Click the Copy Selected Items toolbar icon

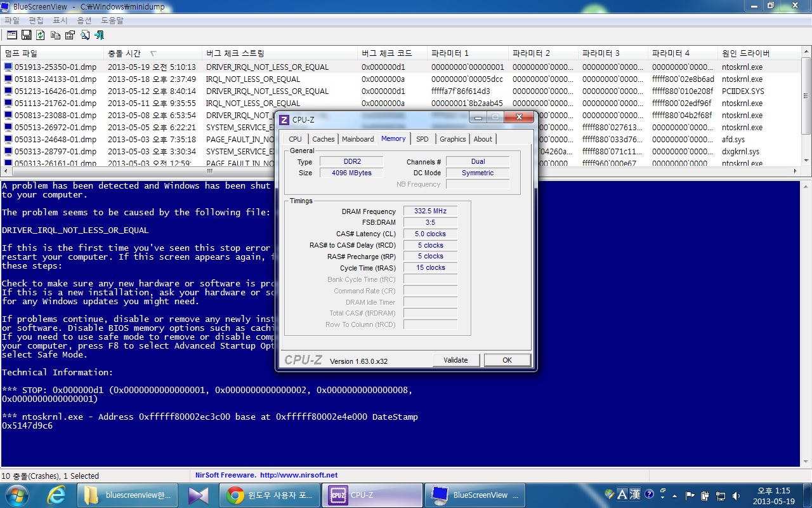(55, 35)
